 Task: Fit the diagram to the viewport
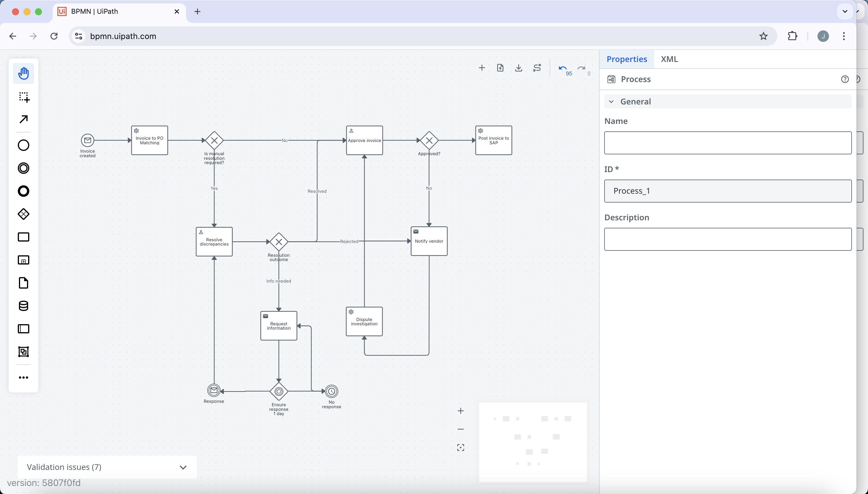click(x=460, y=448)
